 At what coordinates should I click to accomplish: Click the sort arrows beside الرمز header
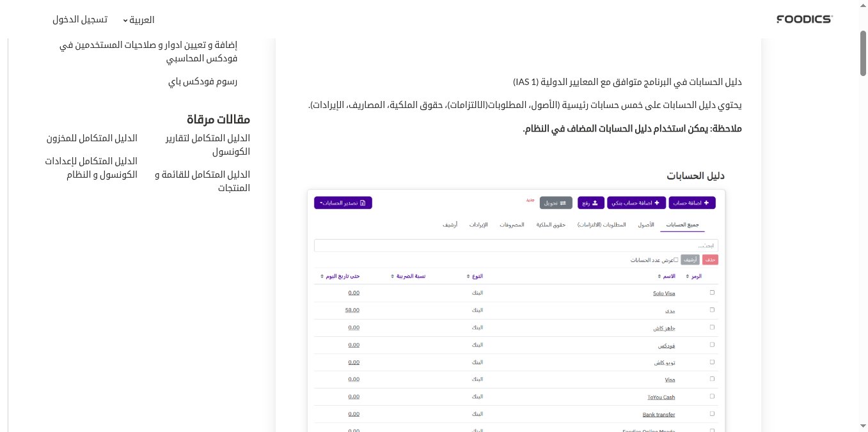[x=688, y=276]
